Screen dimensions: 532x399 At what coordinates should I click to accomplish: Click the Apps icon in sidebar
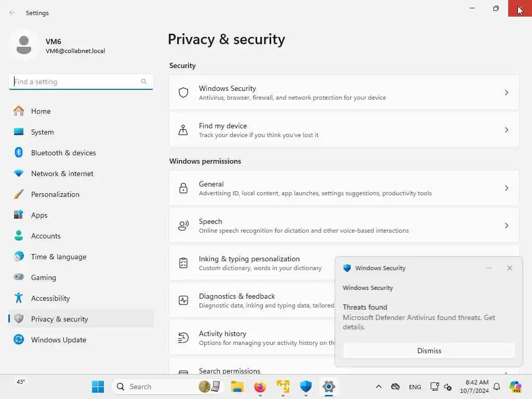(x=19, y=215)
